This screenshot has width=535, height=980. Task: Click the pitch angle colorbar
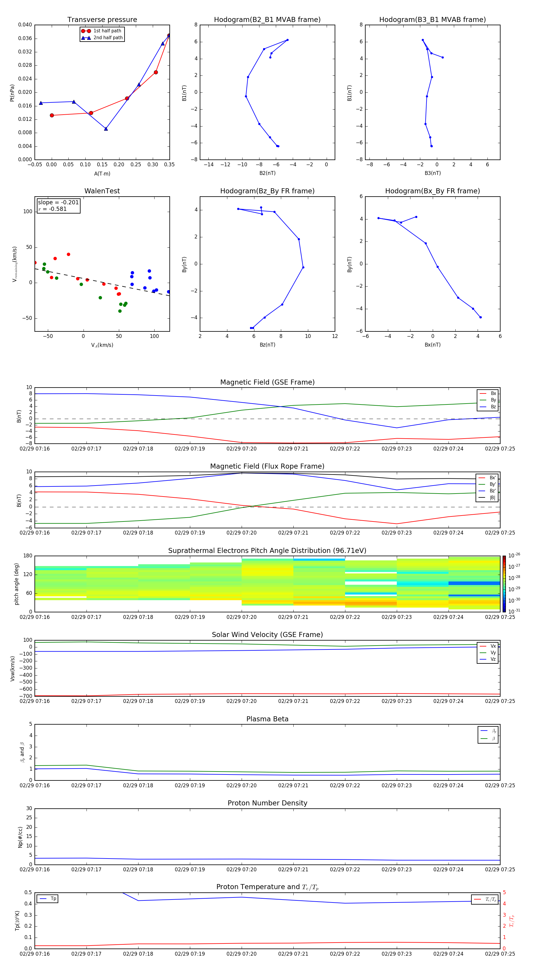click(x=504, y=584)
